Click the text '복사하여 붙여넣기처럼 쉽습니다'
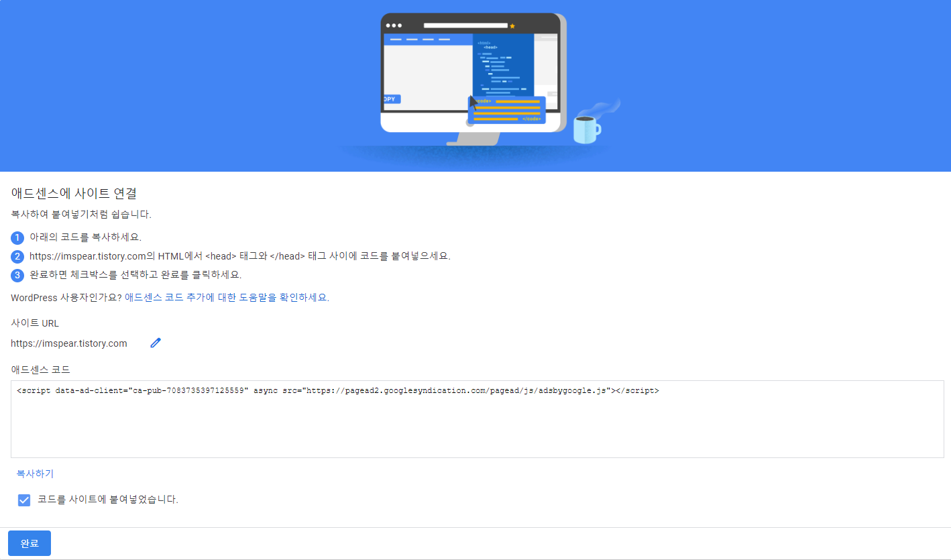951x560 pixels. tap(81, 215)
